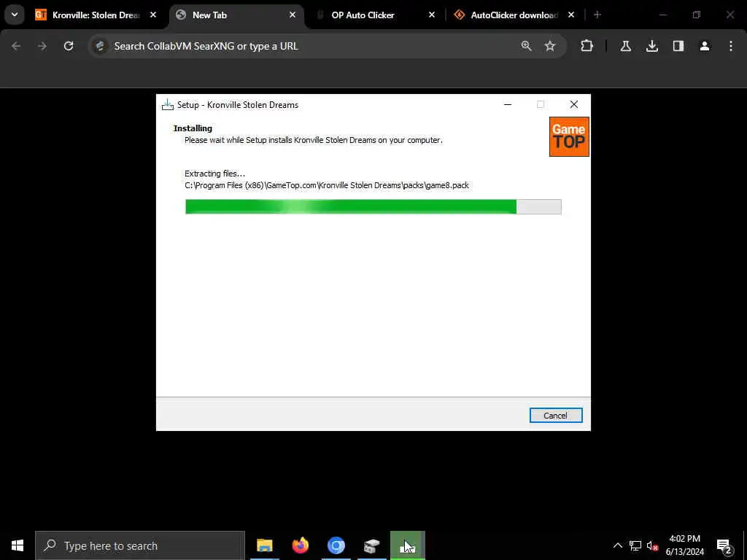This screenshot has width=747, height=560.
Task: Close the New Tab tab
Action: pyautogui.click(x=293, y=15)
